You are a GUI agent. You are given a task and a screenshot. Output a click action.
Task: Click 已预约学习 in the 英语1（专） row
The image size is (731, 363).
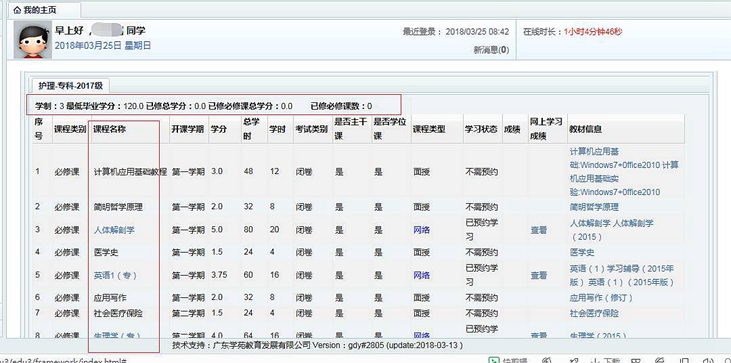(x=482, y=275)
